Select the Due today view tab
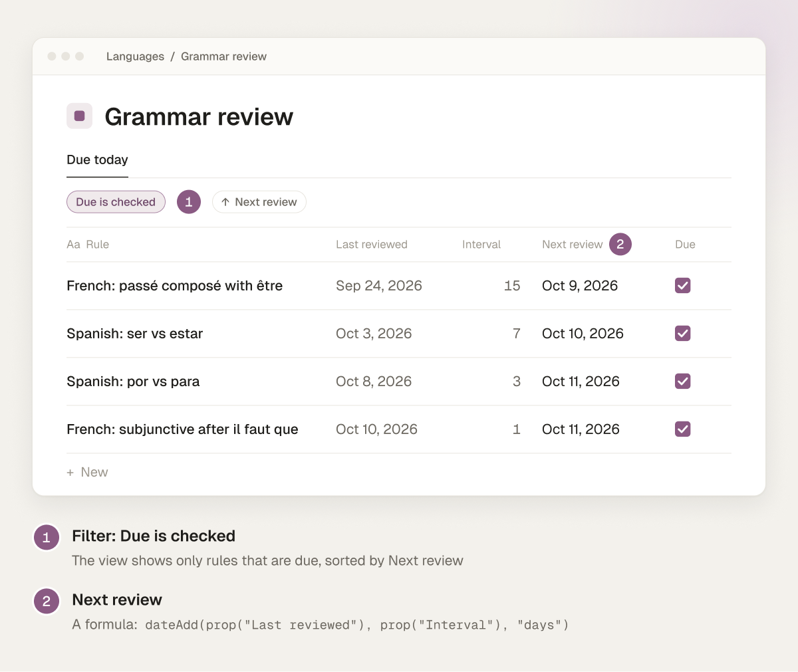The width and height of the screenshot is (798, 672). [97, 160]
